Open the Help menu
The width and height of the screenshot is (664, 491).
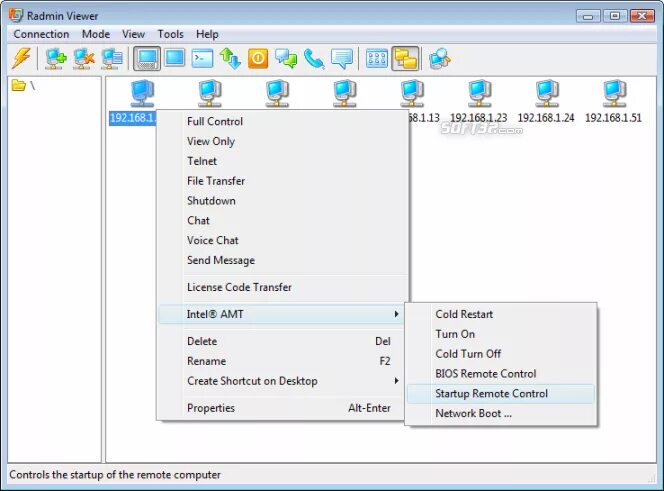pos(207,34)
